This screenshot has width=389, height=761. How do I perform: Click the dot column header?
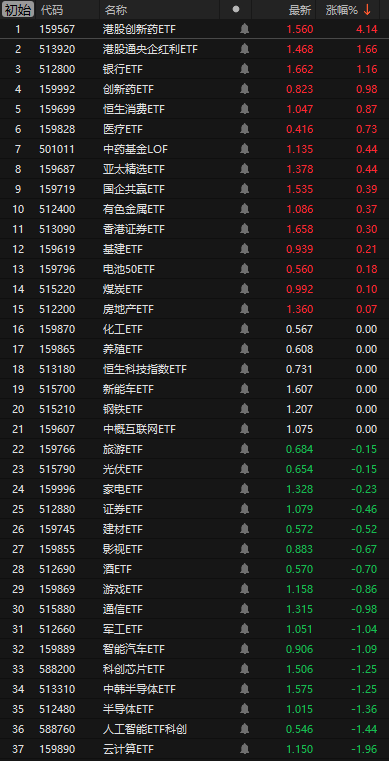pyautogui.click(x=236, y=9)
